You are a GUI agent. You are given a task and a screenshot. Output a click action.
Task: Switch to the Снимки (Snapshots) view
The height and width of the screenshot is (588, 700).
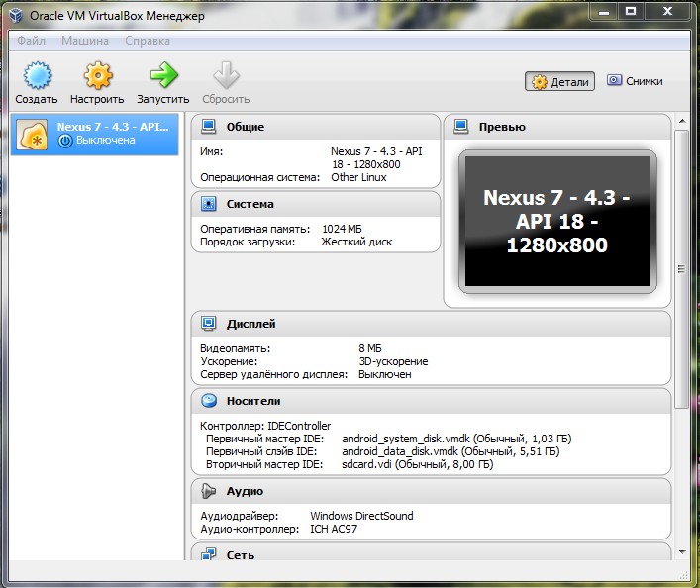pyautogui.click(x=635, y=81)
